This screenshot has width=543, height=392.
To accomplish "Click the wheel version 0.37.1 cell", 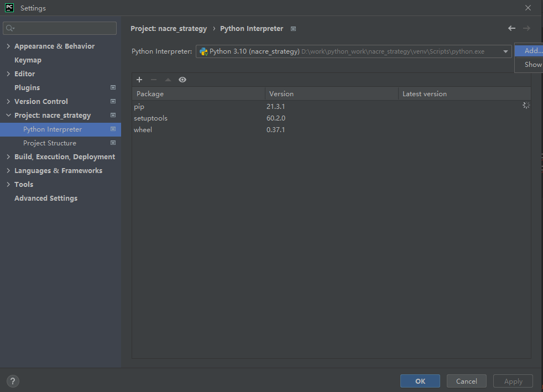I will tap(276, 130).
